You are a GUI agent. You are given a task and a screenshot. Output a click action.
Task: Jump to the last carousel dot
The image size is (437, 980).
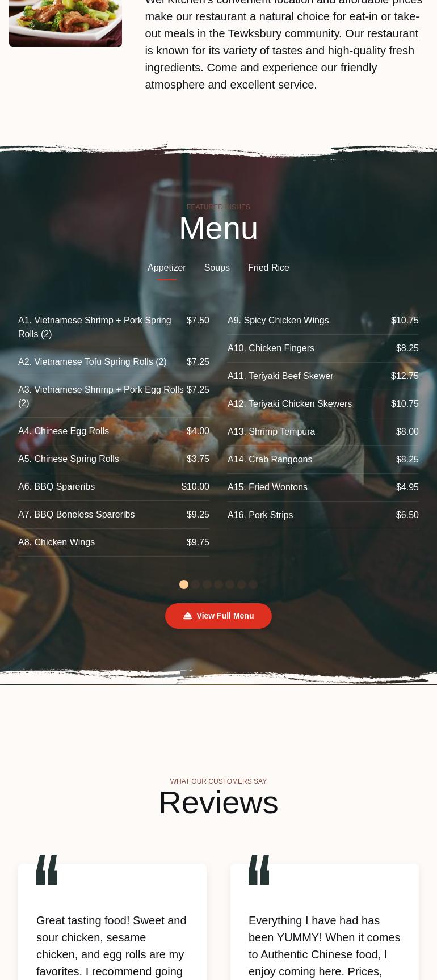(253, 584)
